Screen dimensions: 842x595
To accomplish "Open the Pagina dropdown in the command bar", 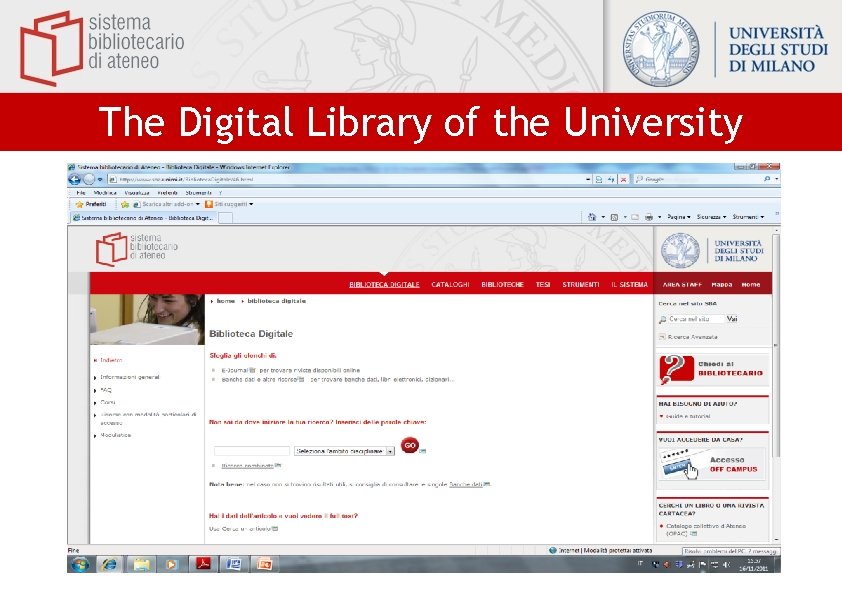I will point(679,217).
